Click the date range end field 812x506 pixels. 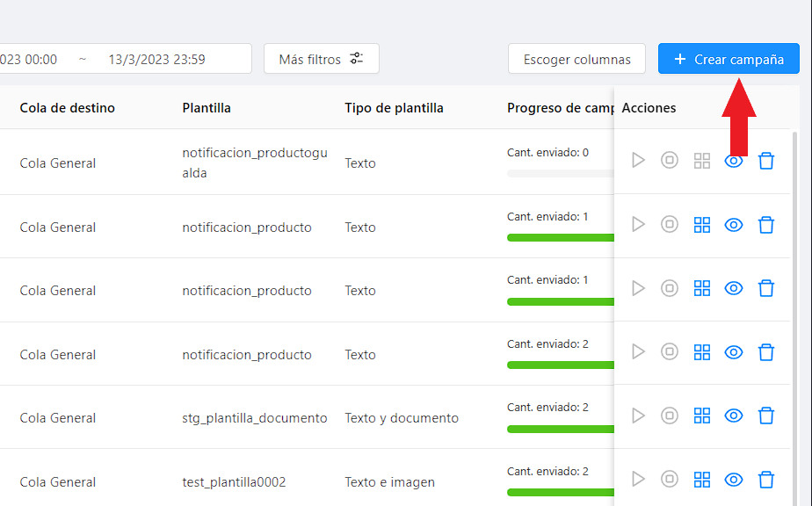pyautogui.click(x=156, y=60)
